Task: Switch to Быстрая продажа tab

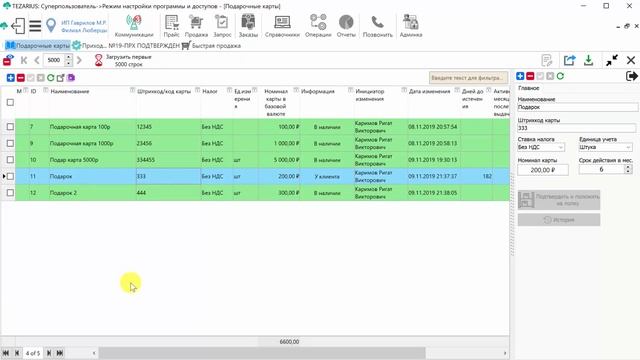Action: click(211, 46)
